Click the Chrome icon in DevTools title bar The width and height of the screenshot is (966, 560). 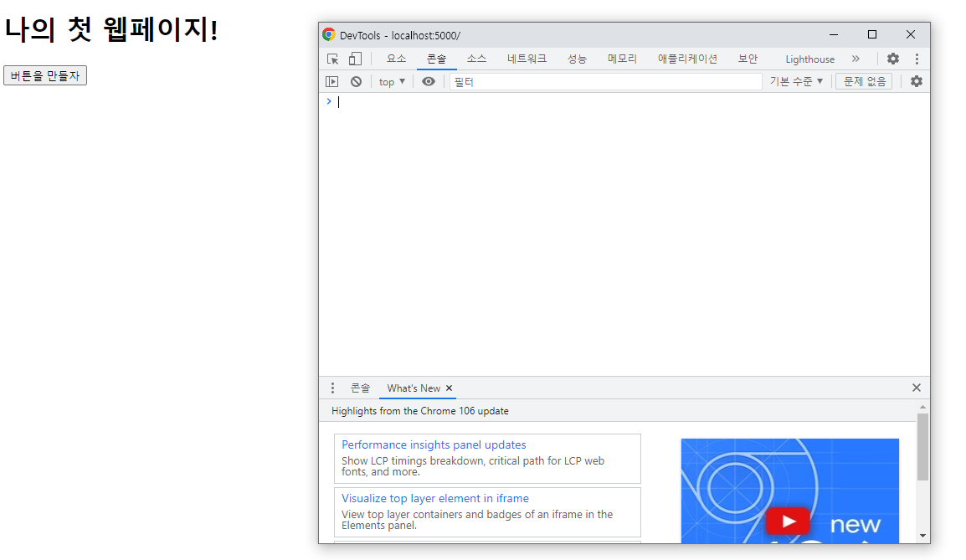[329, 34]
